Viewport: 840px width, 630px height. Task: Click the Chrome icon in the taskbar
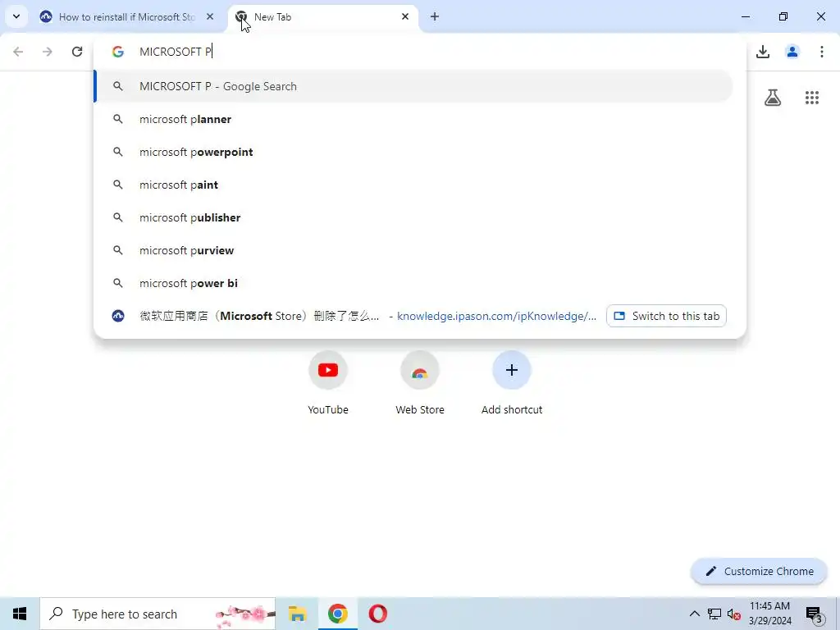click(x=337, y=614)
